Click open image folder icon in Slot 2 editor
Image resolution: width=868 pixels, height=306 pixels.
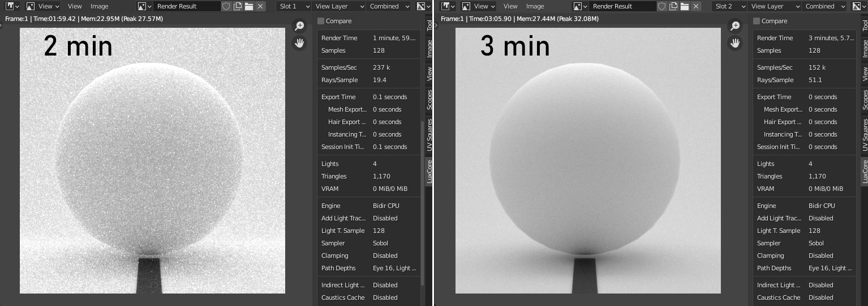(684, 6)
